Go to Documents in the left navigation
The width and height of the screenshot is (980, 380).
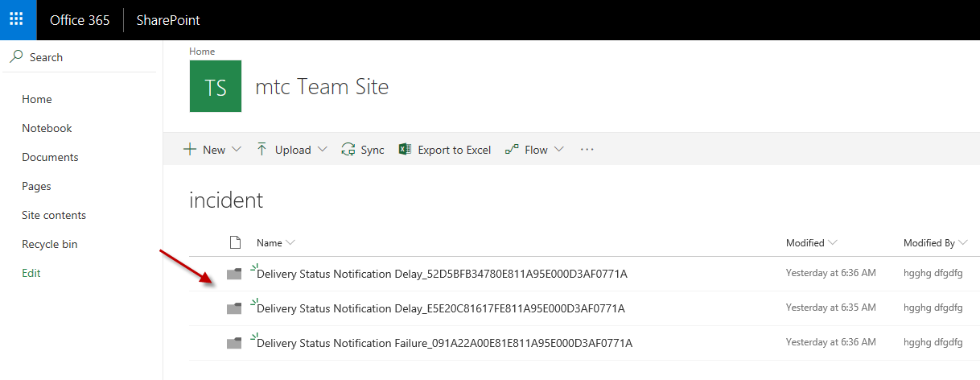point(50,157)
